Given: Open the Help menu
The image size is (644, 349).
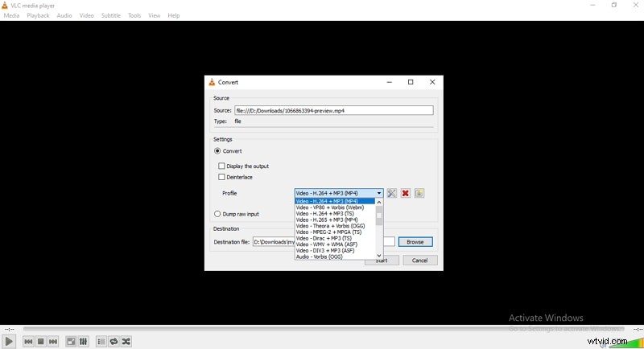Looking at the screenshot, I should [174, 15].
